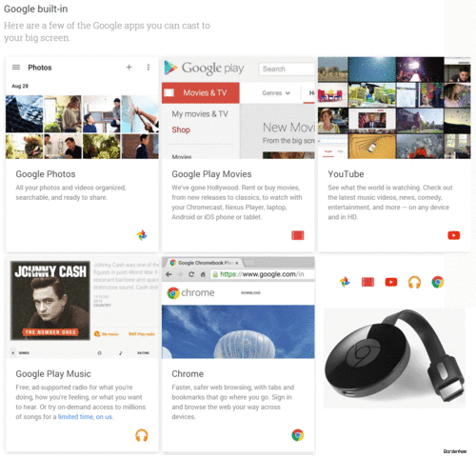Click the Google Chromebook tab title
The width and height of the screenshot is (476, 458).
point(206,263)
